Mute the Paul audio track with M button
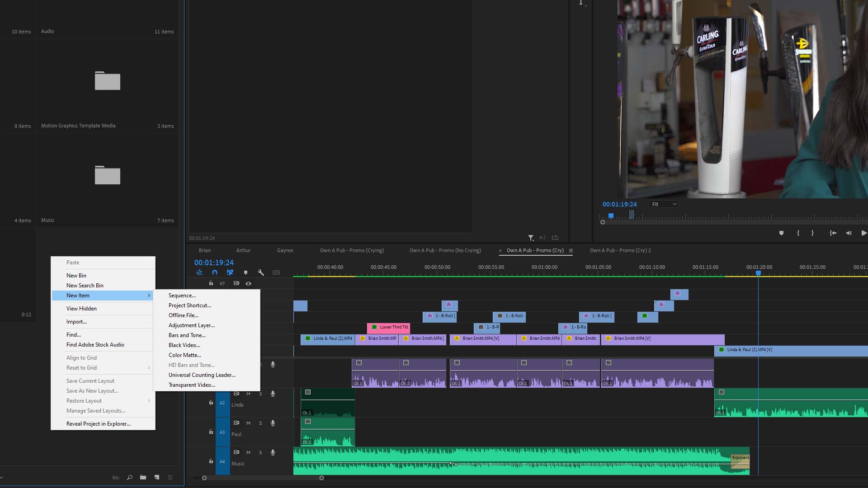Viewport: 868px width, 488px height. coord(248,423)
